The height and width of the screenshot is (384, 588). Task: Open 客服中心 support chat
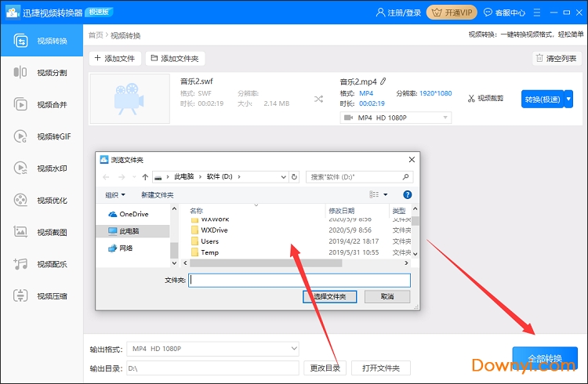504,13
